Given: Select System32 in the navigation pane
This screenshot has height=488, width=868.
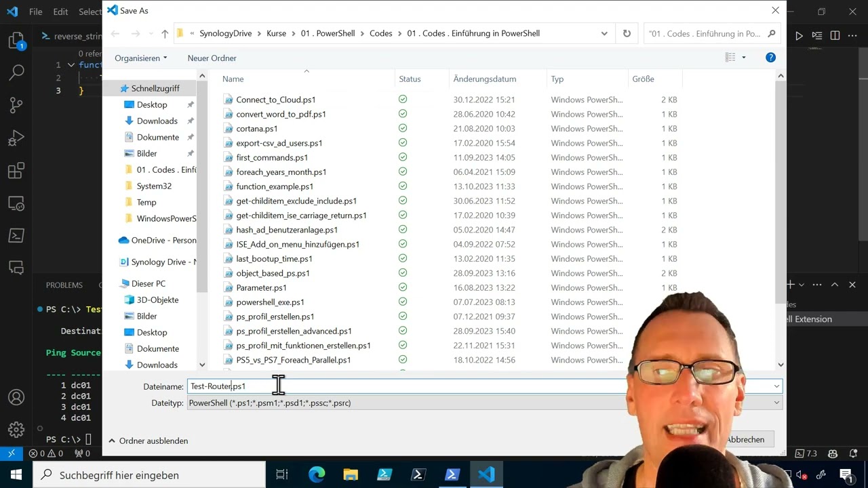Looking at the screenshot, I should pos(154,186).
